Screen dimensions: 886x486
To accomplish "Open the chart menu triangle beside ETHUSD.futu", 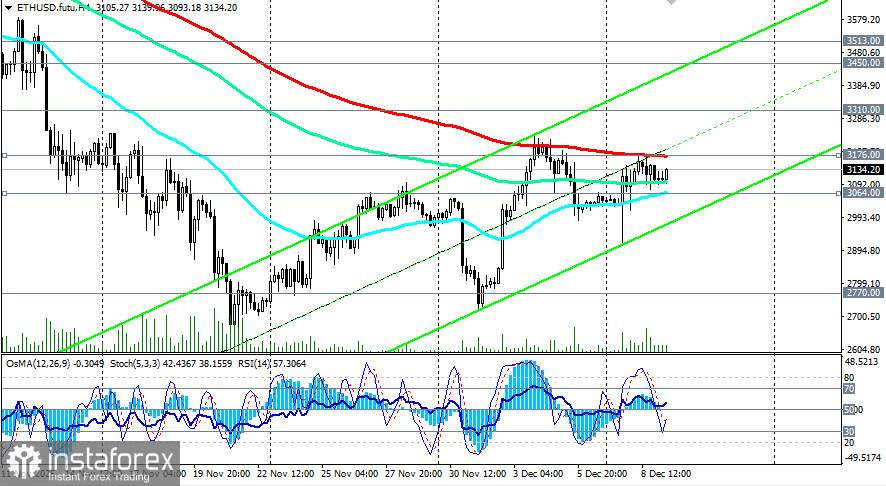I will [8, 8].
